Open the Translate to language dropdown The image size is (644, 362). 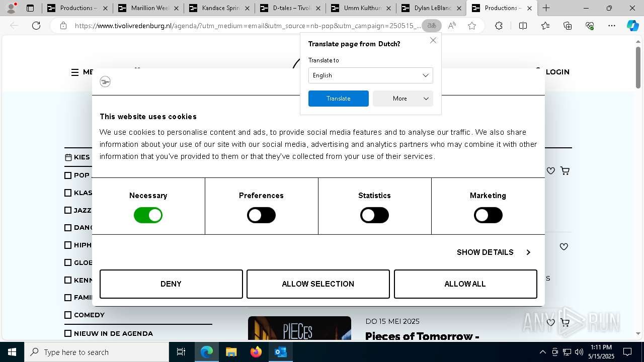coord(371,75)
